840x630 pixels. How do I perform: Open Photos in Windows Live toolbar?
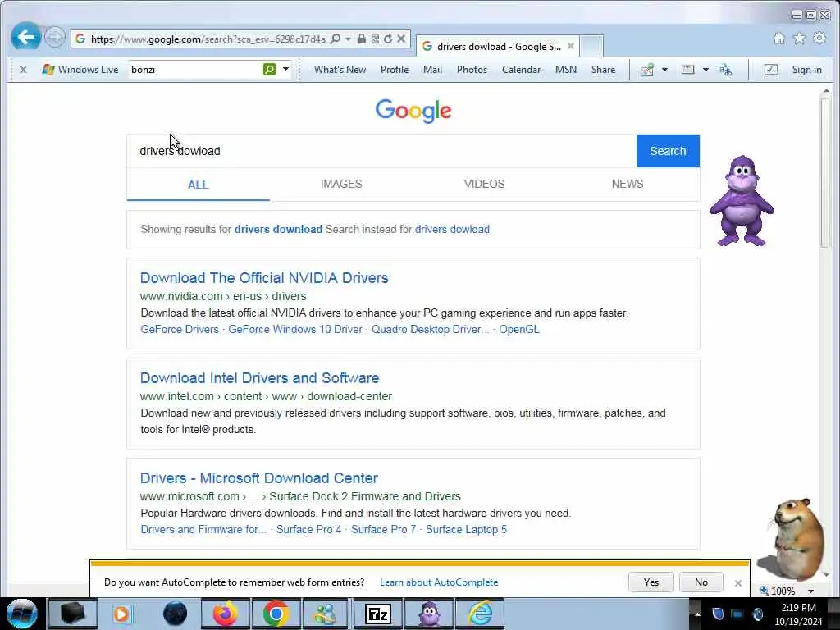pyautogui.click(x=472, y=70)
